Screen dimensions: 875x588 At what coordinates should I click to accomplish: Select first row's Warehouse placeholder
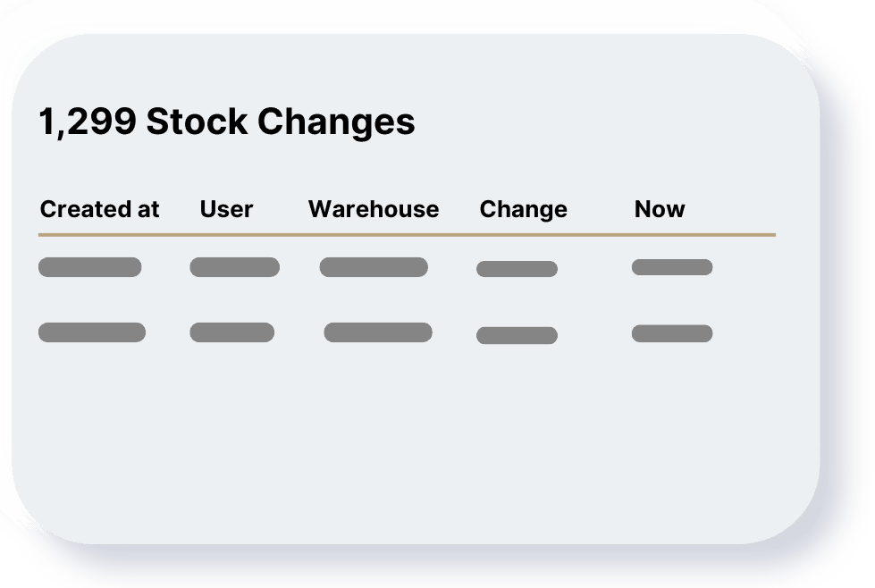[374, 267]
